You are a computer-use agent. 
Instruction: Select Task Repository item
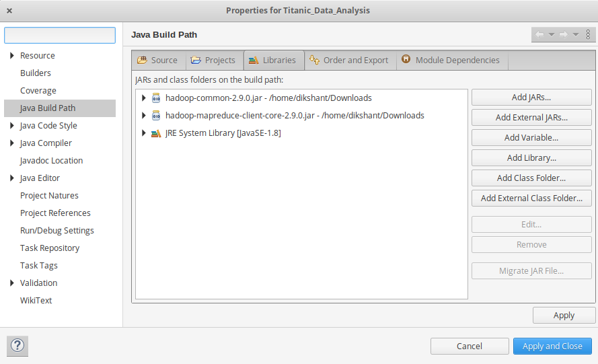point(50,248)
